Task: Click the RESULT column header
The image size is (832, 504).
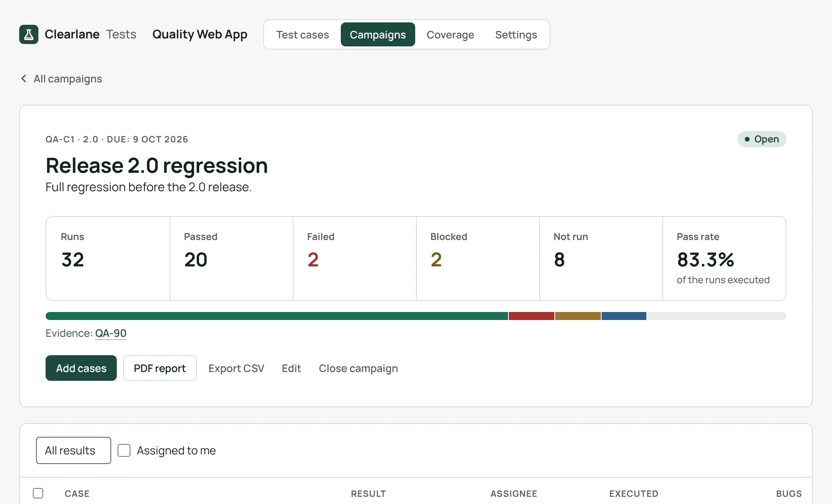Action: click(x=368, y=494)
